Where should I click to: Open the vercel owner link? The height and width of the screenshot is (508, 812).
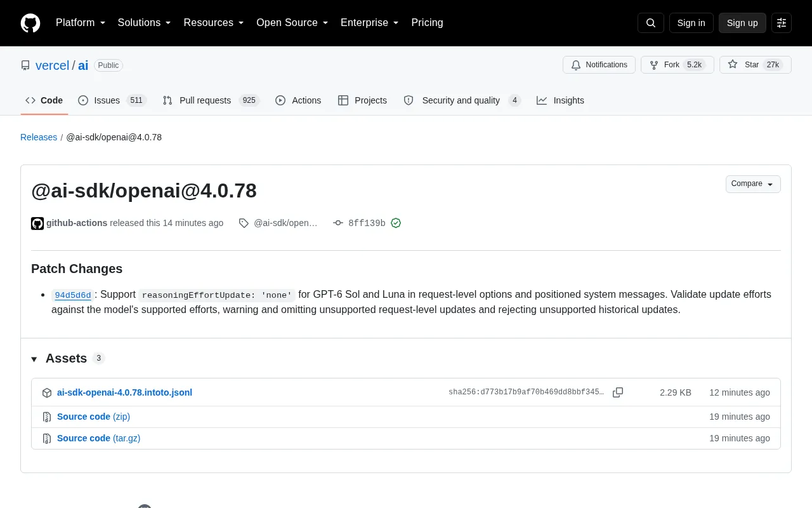[x=52, y=65]
